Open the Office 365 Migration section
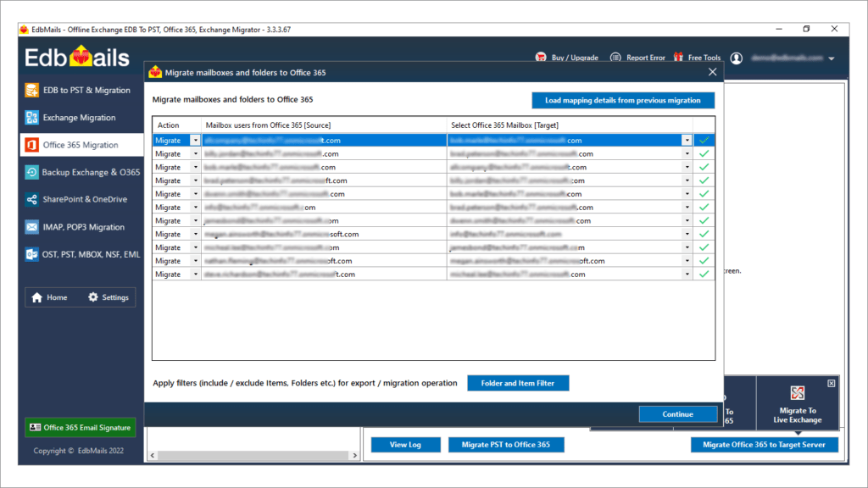The height and width of the screenshot is (488, 868). pyautogui.click(x=82, y=145)
